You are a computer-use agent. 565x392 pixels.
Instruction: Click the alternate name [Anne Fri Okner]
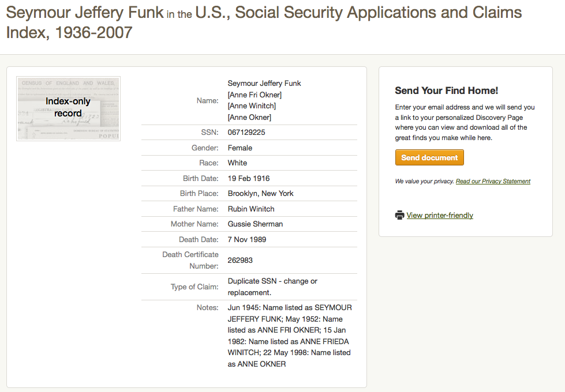[255, 95]
